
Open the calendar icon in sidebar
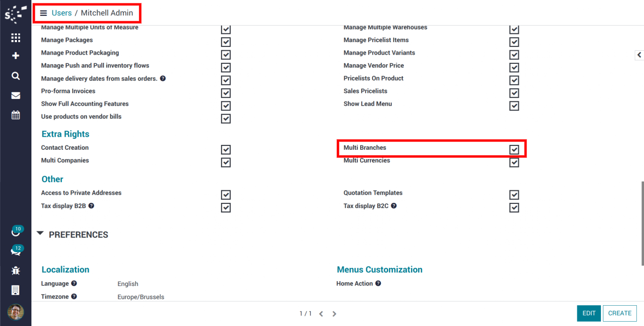[x=15, y=115]
